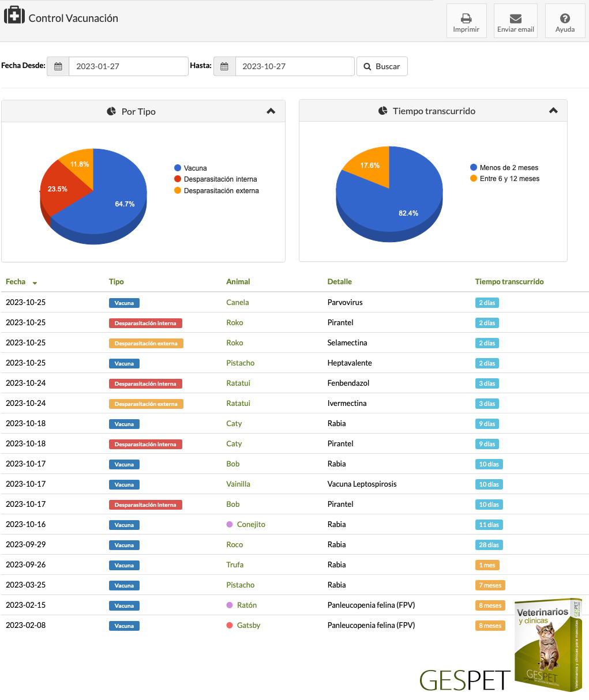The image size is (589, 700).
Task: Click the Fecha Desde date input field
Action: point(128,66)
